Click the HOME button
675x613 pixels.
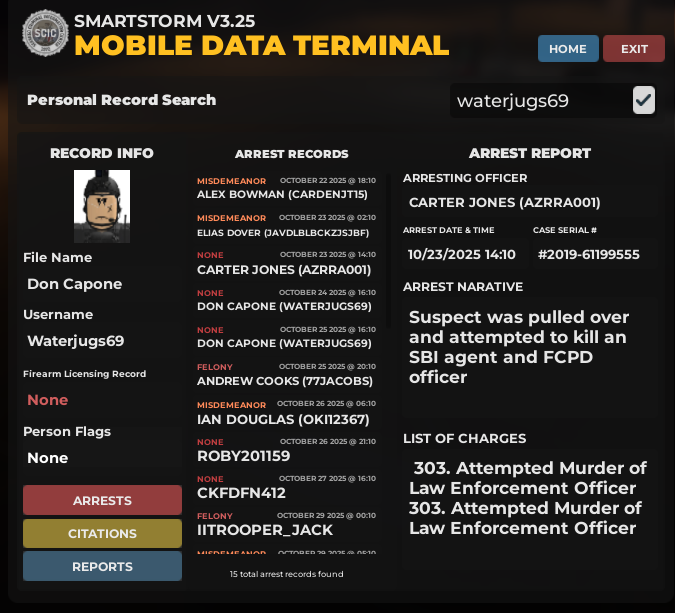568,49
